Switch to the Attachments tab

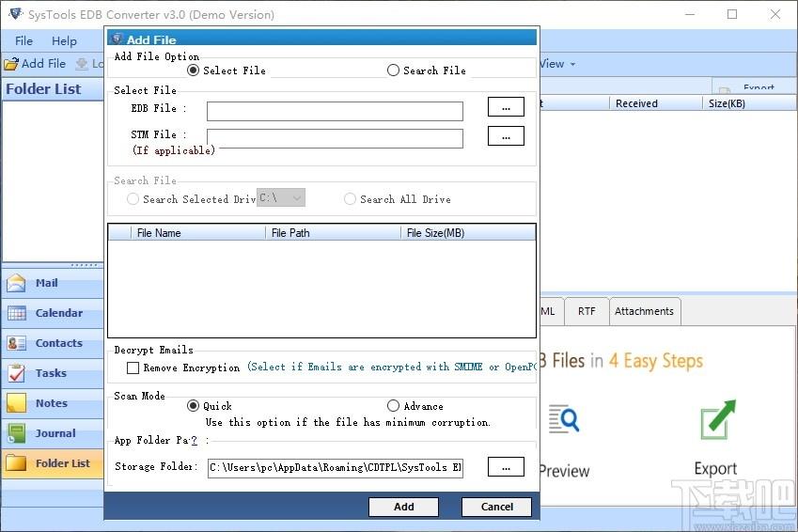click(644, 311)
